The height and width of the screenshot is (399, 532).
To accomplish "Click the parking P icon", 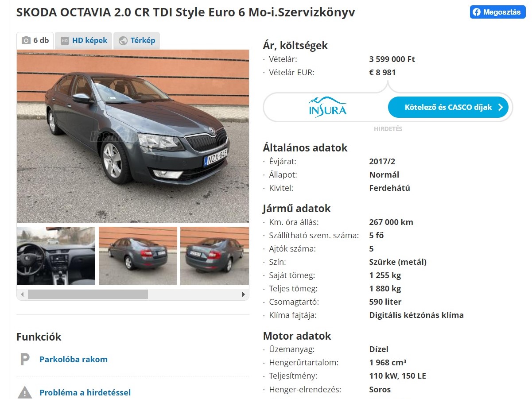I will tap(25, 359).
